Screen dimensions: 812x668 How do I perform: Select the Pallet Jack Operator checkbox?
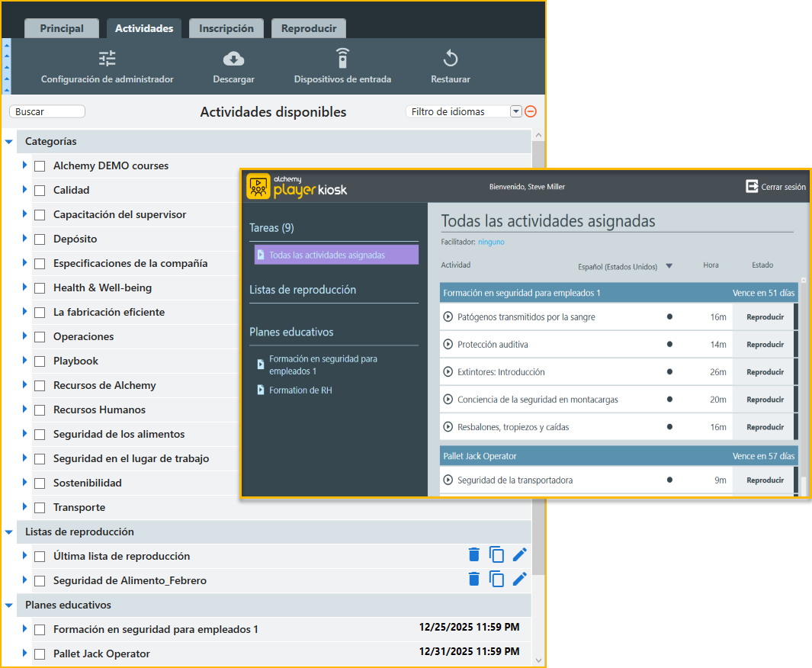pos(40,654)
